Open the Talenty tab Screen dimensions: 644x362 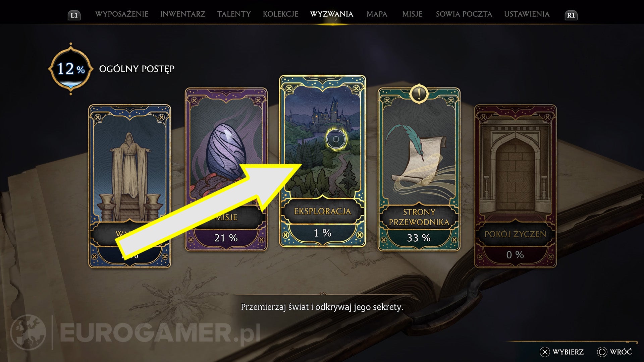(x=234, y=14)
